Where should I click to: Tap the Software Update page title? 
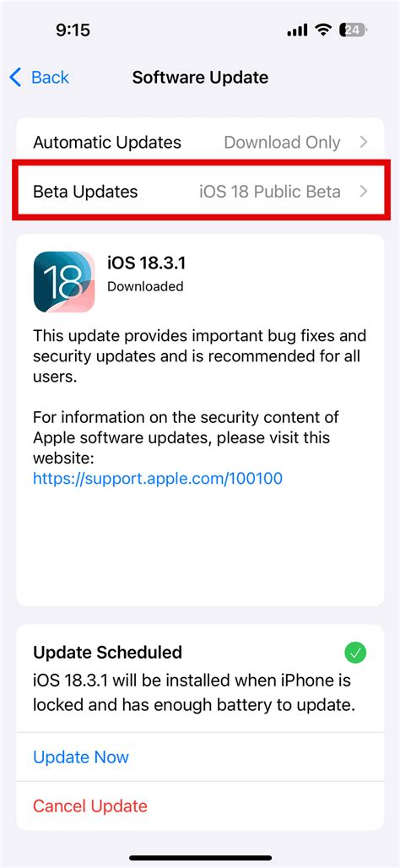[200, 78]
